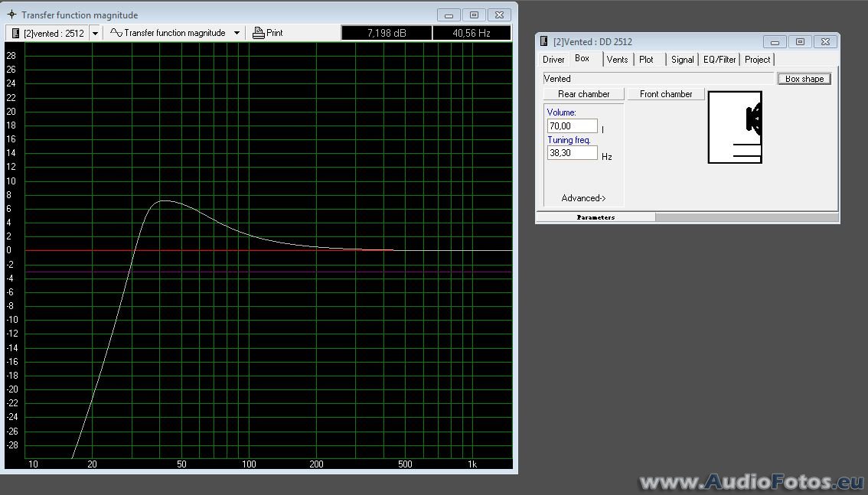Click the speaker icon beside [2]vented : 2512

coord(15,33)
